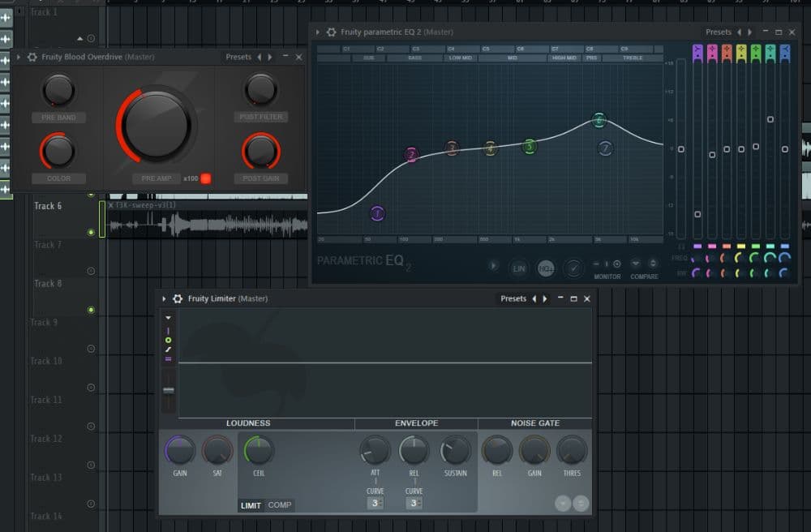This screenshot has height=532, width=811.
Task: Click the Limiter green circle display icon
Action: point(168,340)
